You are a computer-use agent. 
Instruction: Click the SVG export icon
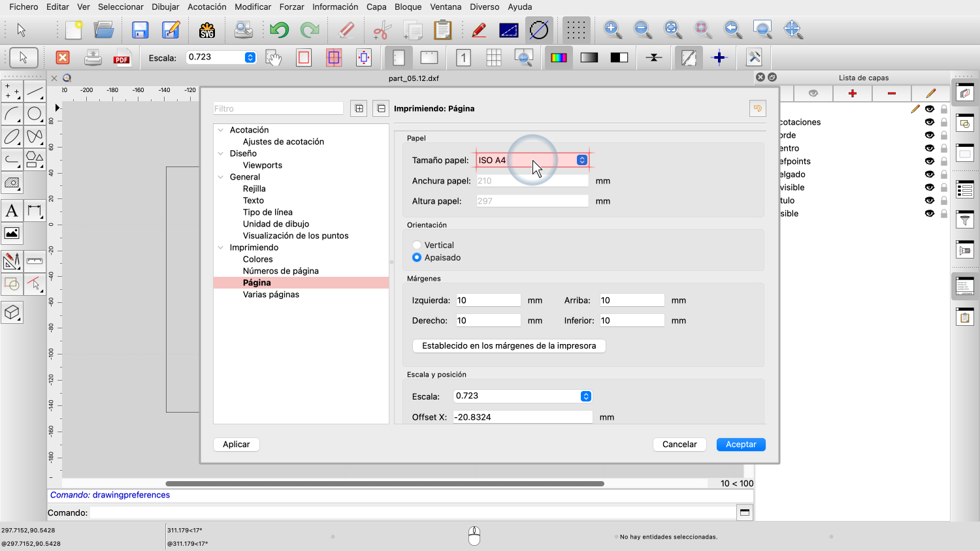coord(207,30)
